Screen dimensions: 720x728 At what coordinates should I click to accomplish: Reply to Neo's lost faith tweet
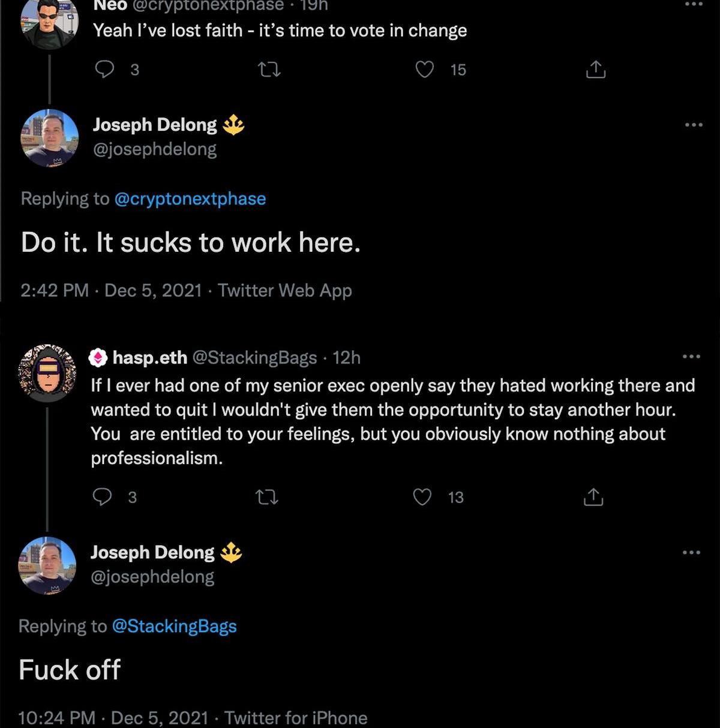pyautogui.click(x=105, y=70)
